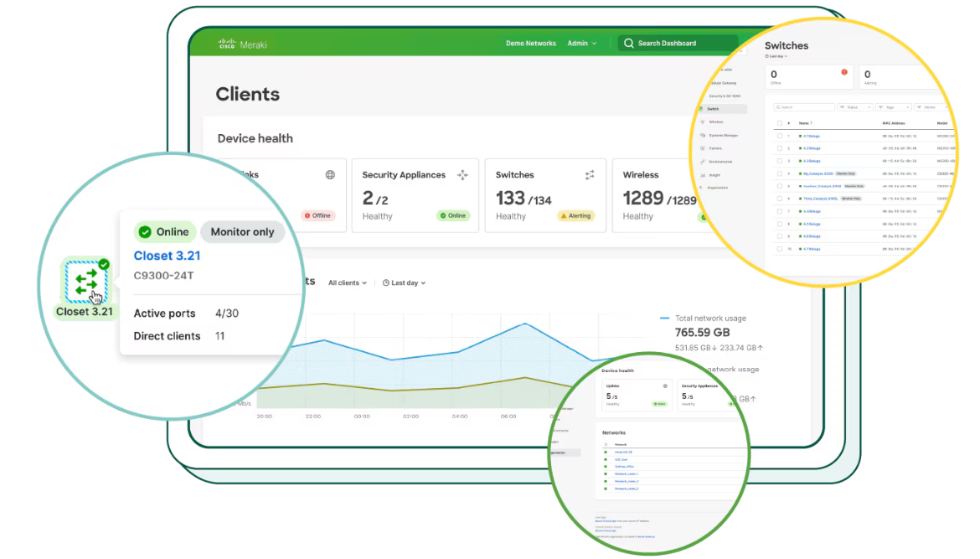Image resolution: width=980 pixels, height=559 pixels.
Task: Click the Wireless wifi icon in the sidebar
Action: (x=703, y=122)
